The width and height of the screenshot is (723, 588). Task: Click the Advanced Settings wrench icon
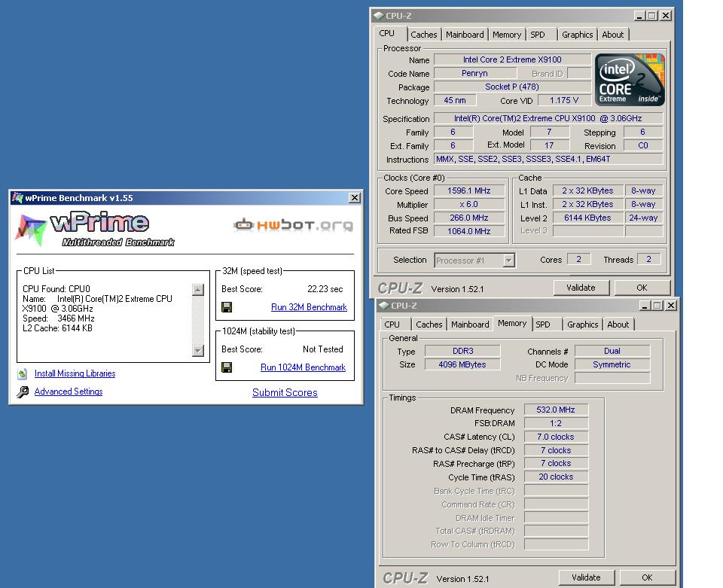click(22, 391)
